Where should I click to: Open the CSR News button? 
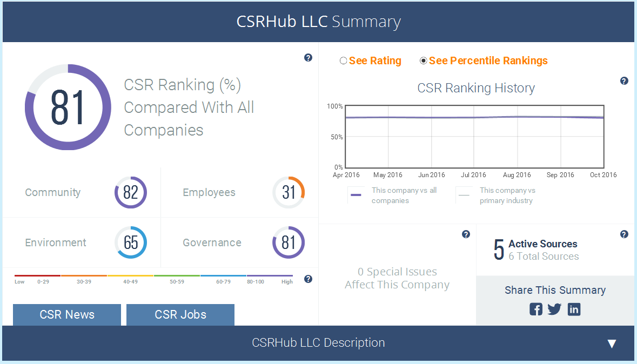67,315
